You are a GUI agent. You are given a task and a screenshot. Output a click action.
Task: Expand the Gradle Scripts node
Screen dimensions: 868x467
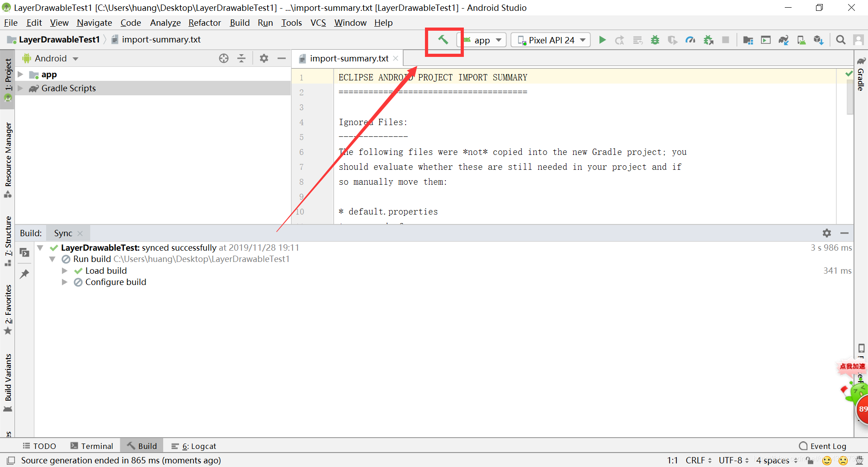[x=20, y=88]
